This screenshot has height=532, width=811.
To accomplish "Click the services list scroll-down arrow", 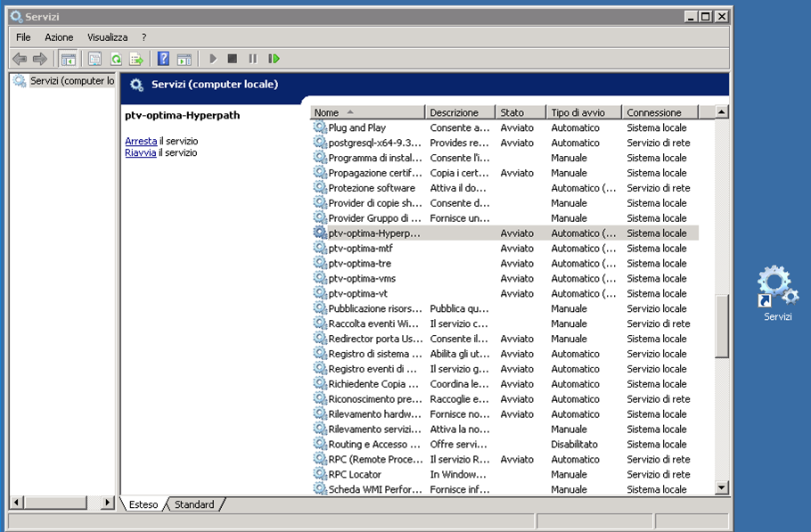I will click(722, 487).
